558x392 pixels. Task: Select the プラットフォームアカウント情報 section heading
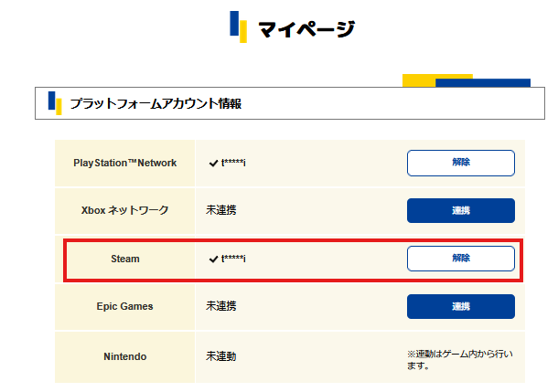(x=156, y=103)
